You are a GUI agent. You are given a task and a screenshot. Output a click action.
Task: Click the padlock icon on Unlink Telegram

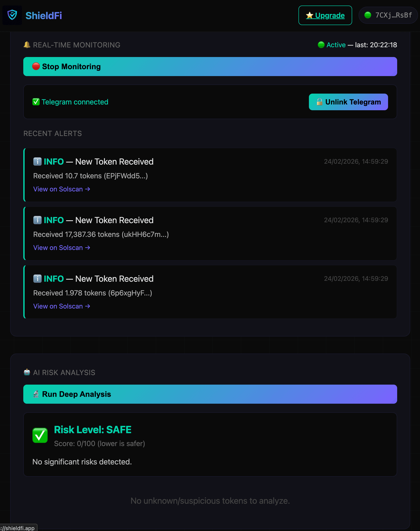coord(320,102)
